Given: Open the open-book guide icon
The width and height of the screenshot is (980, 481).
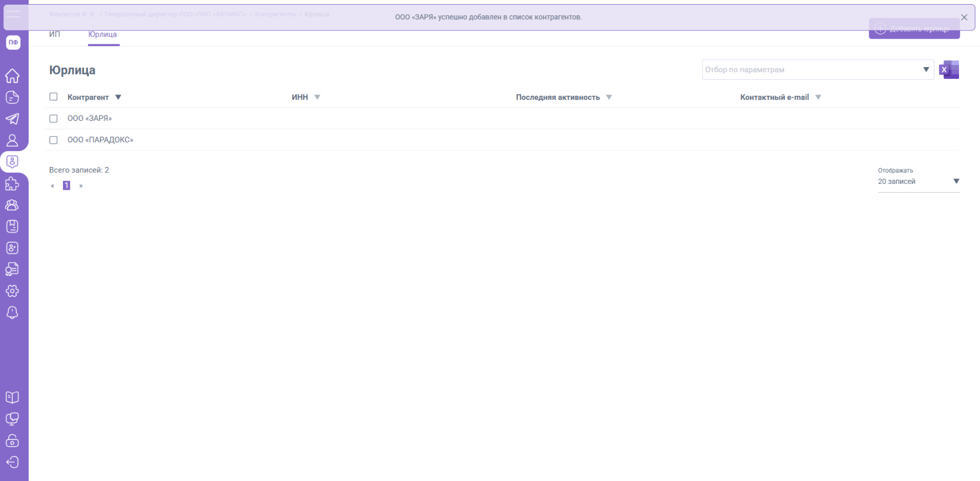Looking at the screenshot, I should pyautogui.click(x=12, y=398).
